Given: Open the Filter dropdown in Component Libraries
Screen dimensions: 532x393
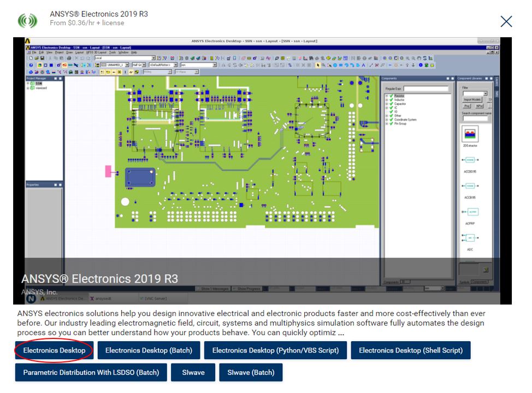Looking at the screenshot, I should click(485, 93).
